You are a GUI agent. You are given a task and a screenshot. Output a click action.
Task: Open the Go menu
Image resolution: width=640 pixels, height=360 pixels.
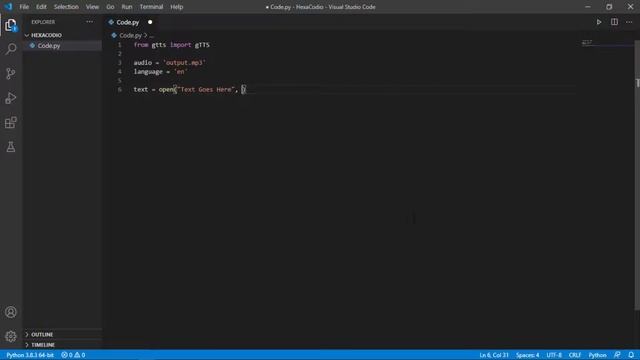(x=110, y=7)
